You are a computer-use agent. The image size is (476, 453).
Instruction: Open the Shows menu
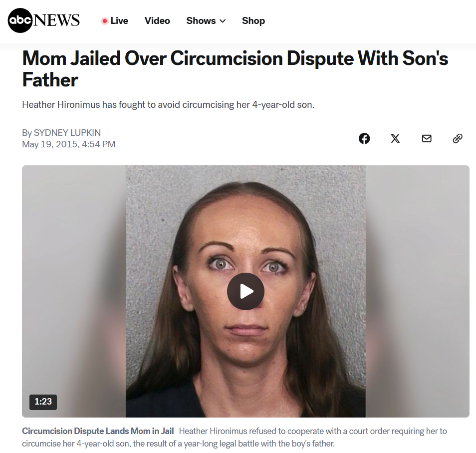(206, 20)
